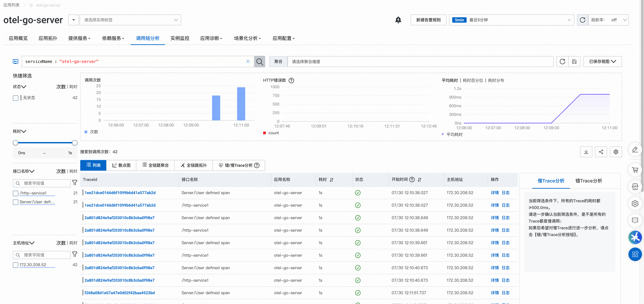
Task: Switch to 应用拓扑 tab
Action: 48,38
